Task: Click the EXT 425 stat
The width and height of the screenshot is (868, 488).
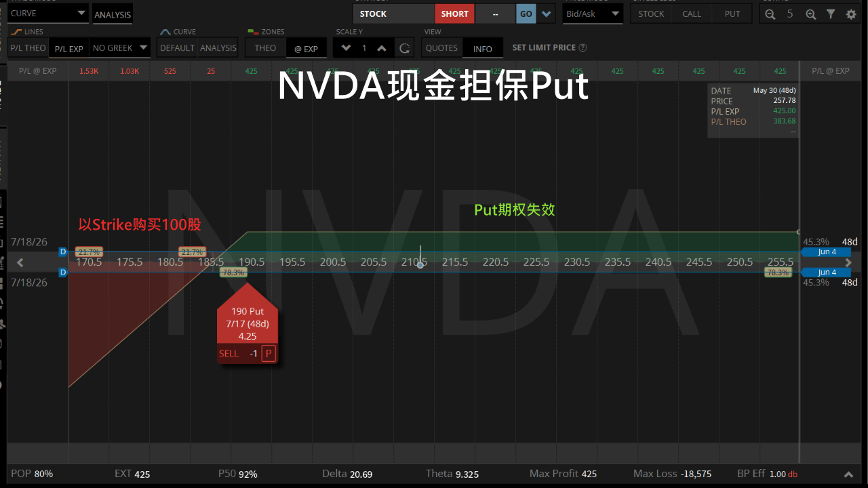Action: (132, 474)
